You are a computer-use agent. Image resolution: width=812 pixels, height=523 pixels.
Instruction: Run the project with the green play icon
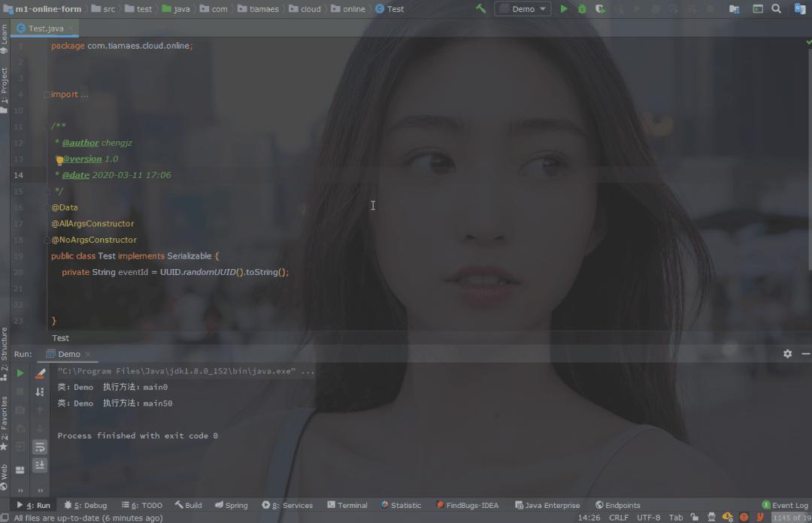pyautogui.click(x=564, y=8)
